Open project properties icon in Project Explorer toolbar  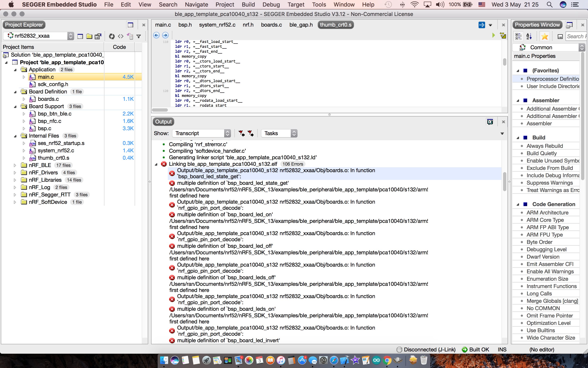[x=98, y=36]
